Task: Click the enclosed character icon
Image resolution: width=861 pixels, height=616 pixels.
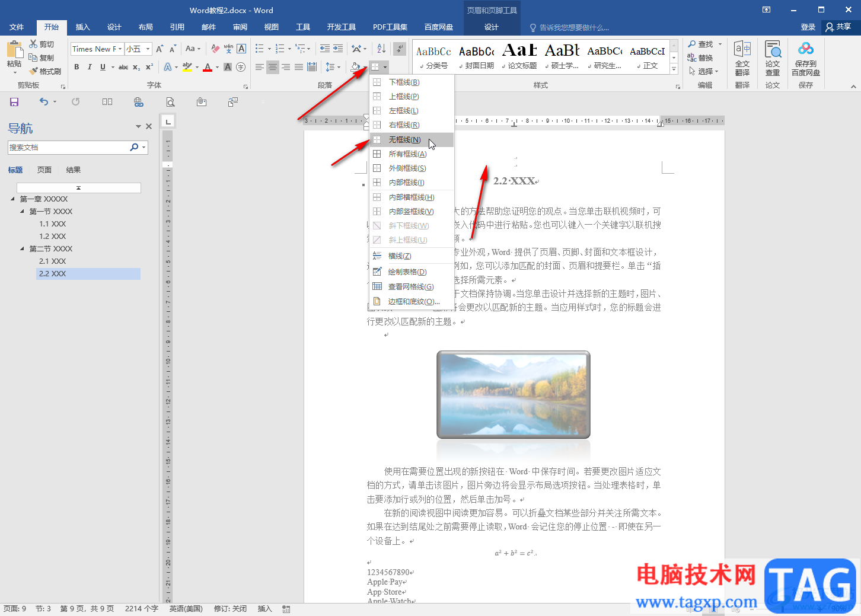Action: [x=241, y=67]
